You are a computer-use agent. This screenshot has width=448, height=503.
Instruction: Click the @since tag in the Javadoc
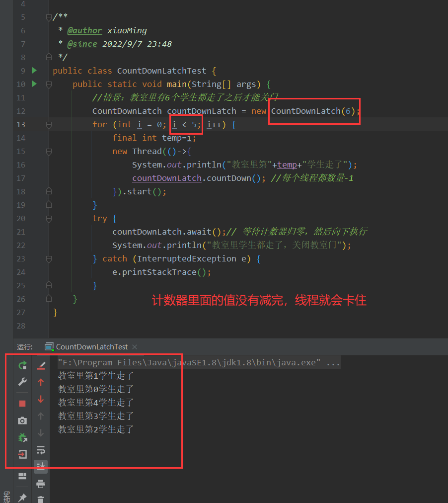point(82,44)
